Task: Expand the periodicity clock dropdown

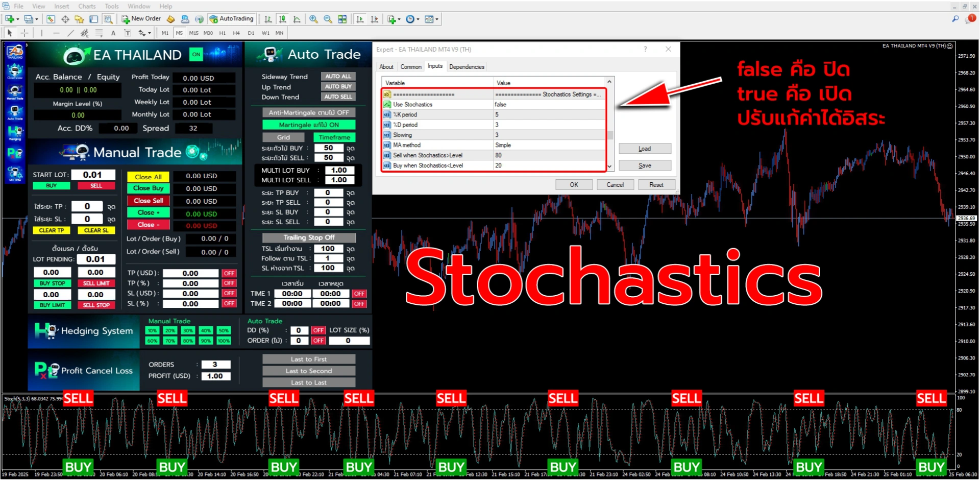Action: pyautogui.click(x=418, y=19)
